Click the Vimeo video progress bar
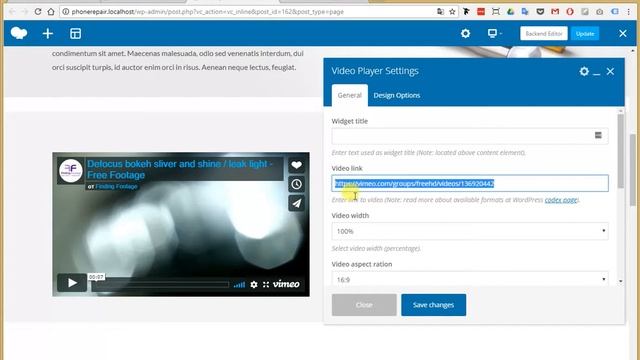640x360 pixels. (160, 284)
